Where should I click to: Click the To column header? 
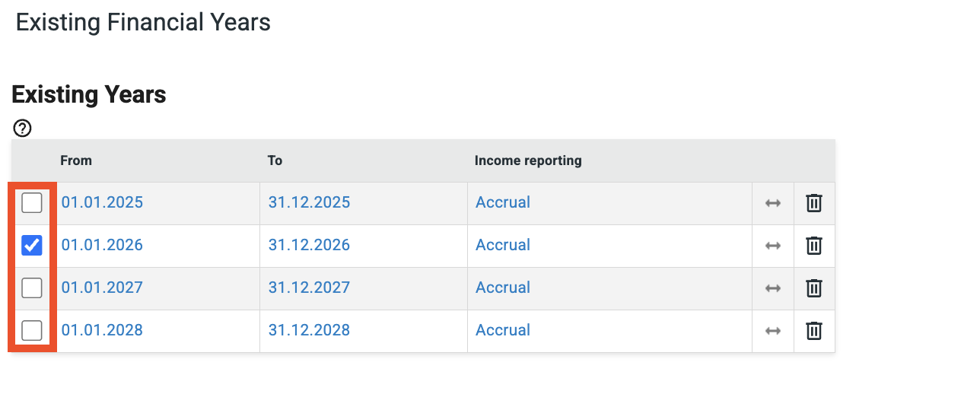click(x=275, y=160)
